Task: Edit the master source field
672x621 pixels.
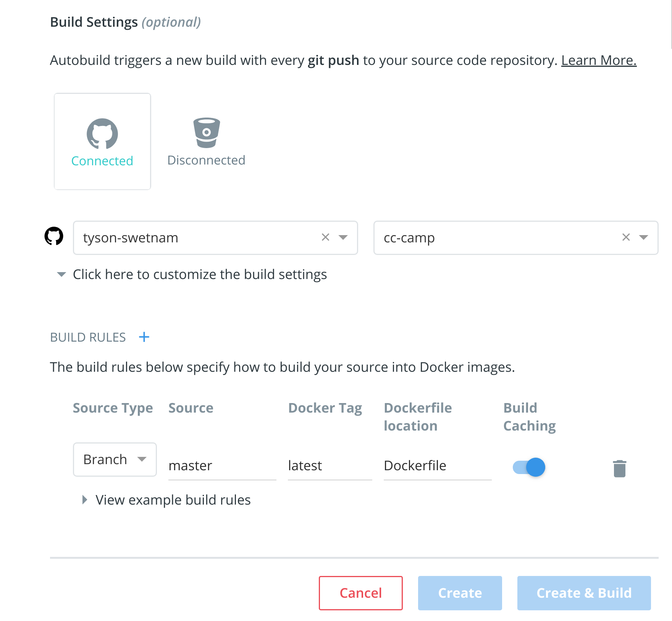Action: (222, 466)
